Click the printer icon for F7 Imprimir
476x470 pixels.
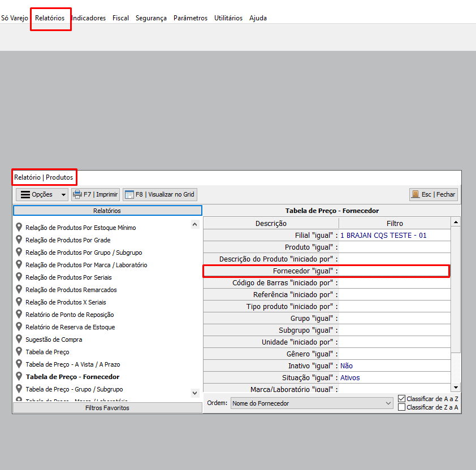(x=77, y=194)
